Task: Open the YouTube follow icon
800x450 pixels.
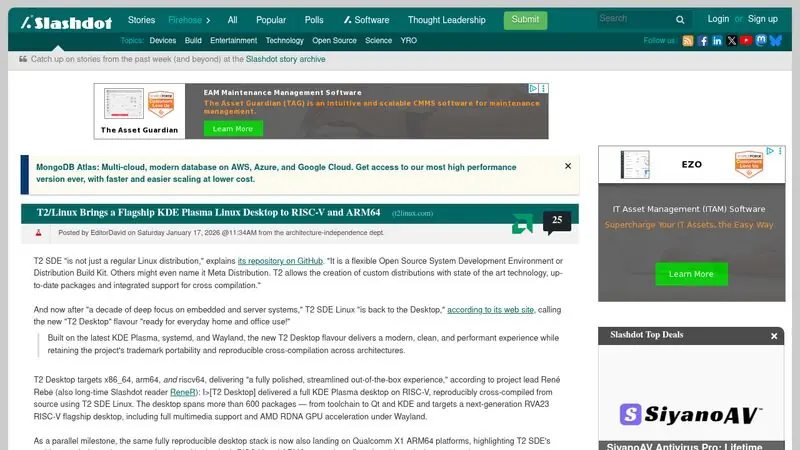Action: tap(746, 40)
